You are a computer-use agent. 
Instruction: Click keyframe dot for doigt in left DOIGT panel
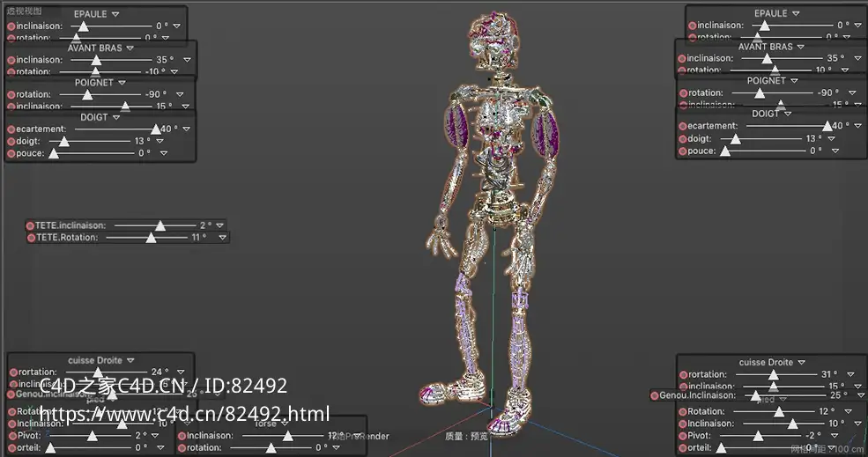point(11,142)
